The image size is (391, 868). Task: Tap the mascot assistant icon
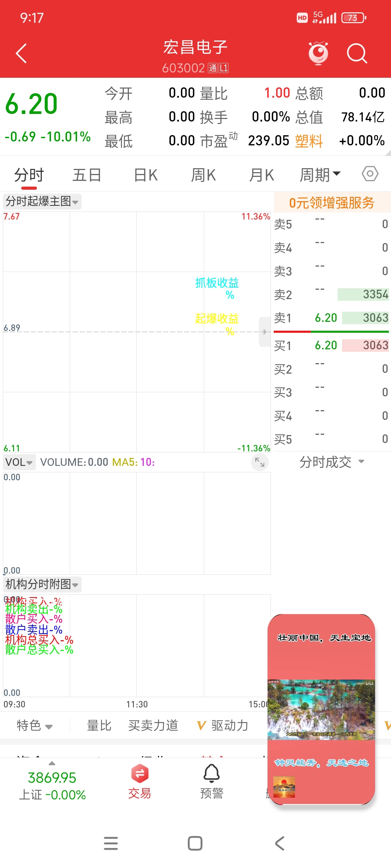[x=318, y=54]
